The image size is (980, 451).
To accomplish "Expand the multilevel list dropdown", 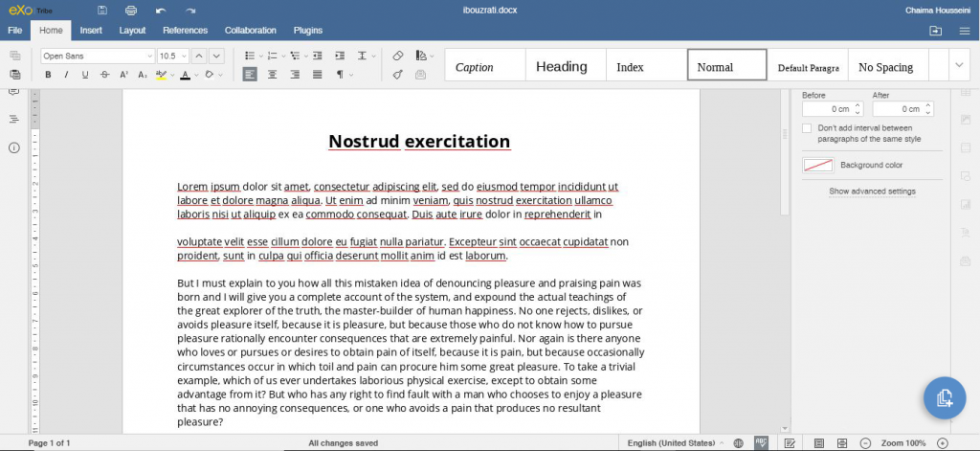I will 306,56.
